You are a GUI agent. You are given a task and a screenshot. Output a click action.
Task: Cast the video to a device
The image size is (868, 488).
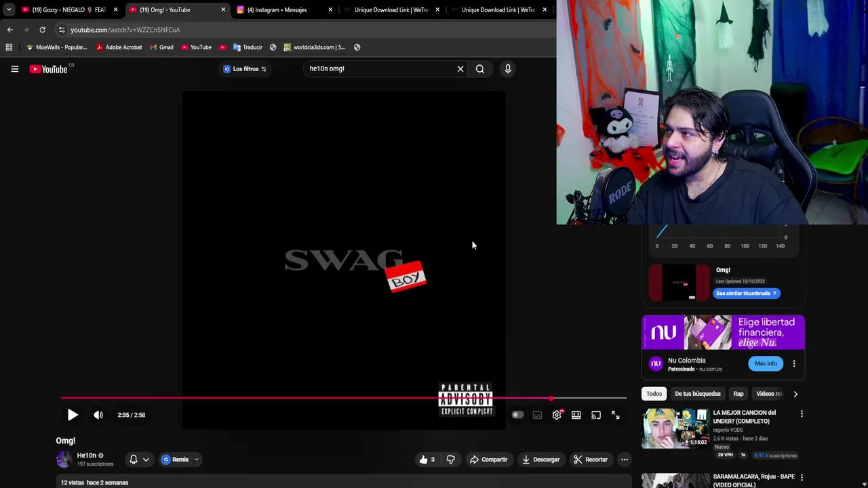[596, 415]
